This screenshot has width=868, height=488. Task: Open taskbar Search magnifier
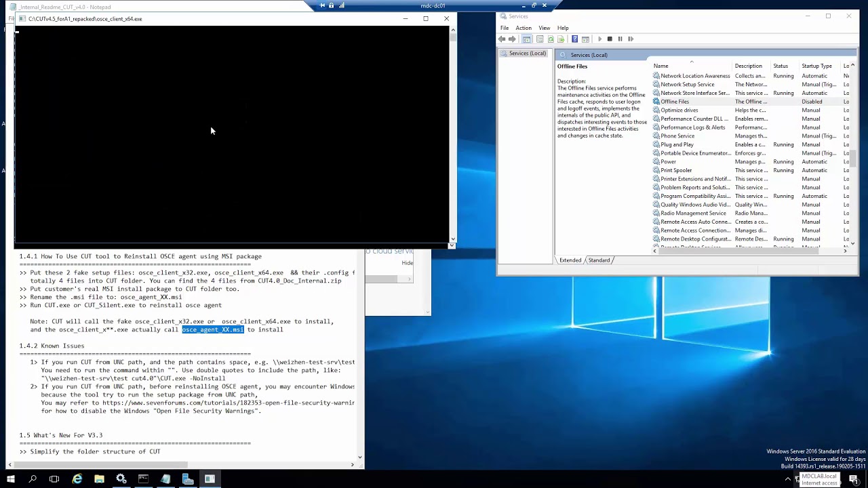[33, 479]
